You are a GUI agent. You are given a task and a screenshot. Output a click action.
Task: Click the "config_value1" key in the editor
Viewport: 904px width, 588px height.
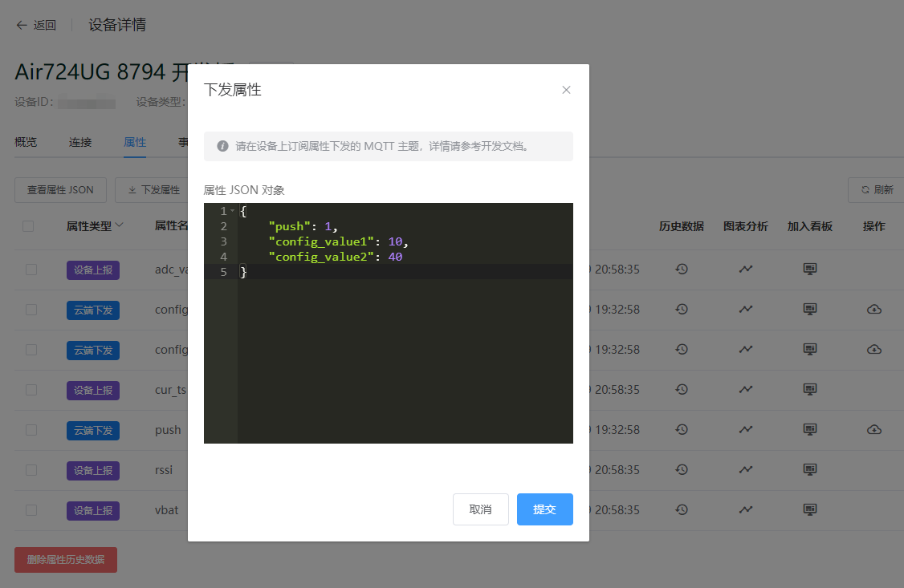pyautogui.click(x=321, y=241)
